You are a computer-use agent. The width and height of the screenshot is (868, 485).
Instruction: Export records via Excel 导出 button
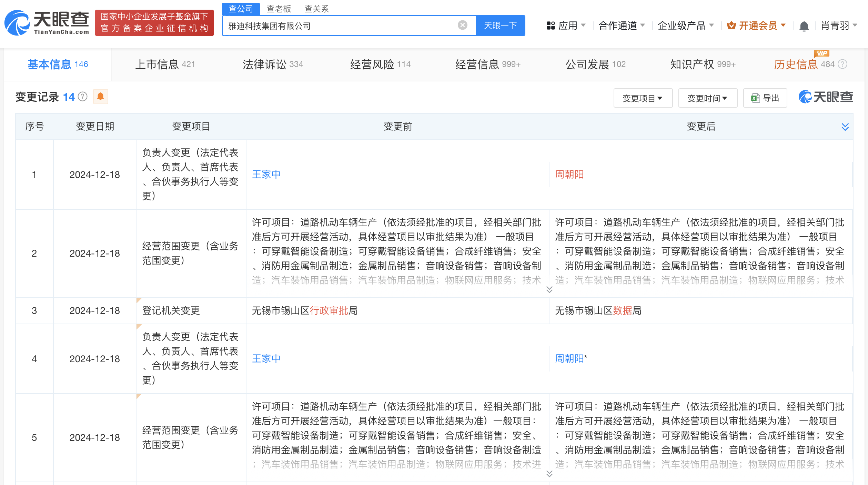(765, 98)
